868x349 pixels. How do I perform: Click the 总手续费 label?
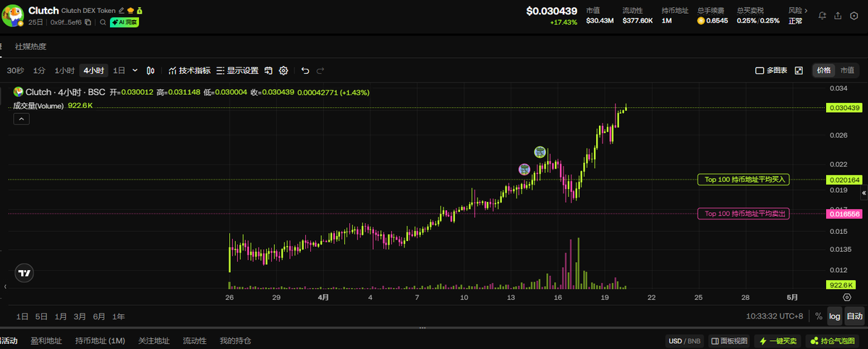[x=709, y=11]
